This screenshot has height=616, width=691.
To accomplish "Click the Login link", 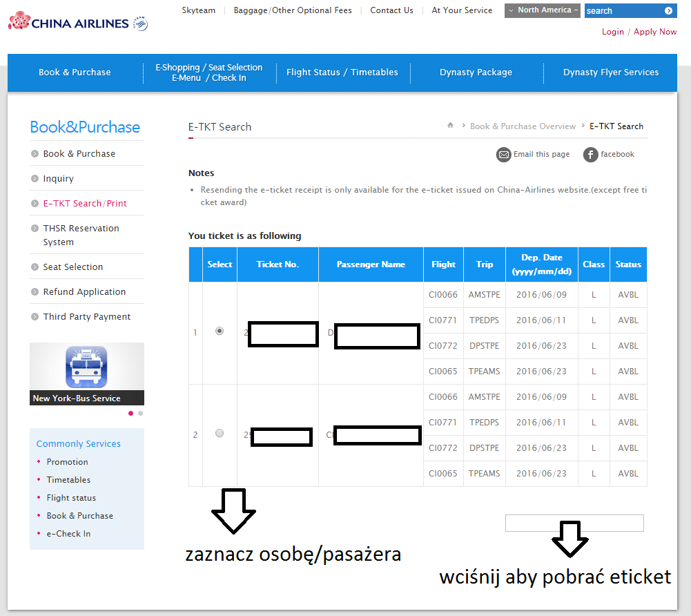I will (613, 32).
